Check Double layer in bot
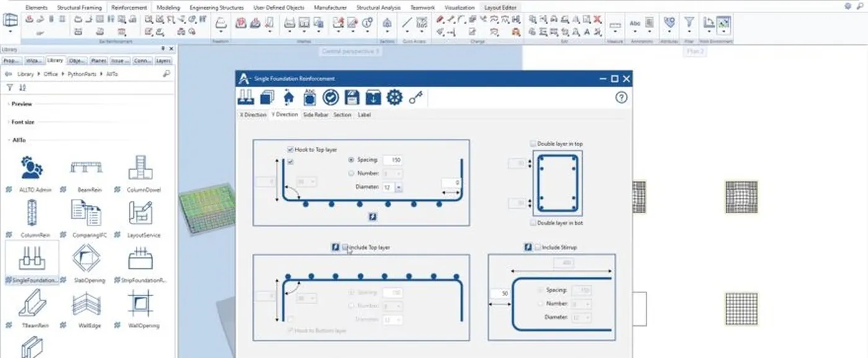The image size is (868, 358). pos(533,222)
